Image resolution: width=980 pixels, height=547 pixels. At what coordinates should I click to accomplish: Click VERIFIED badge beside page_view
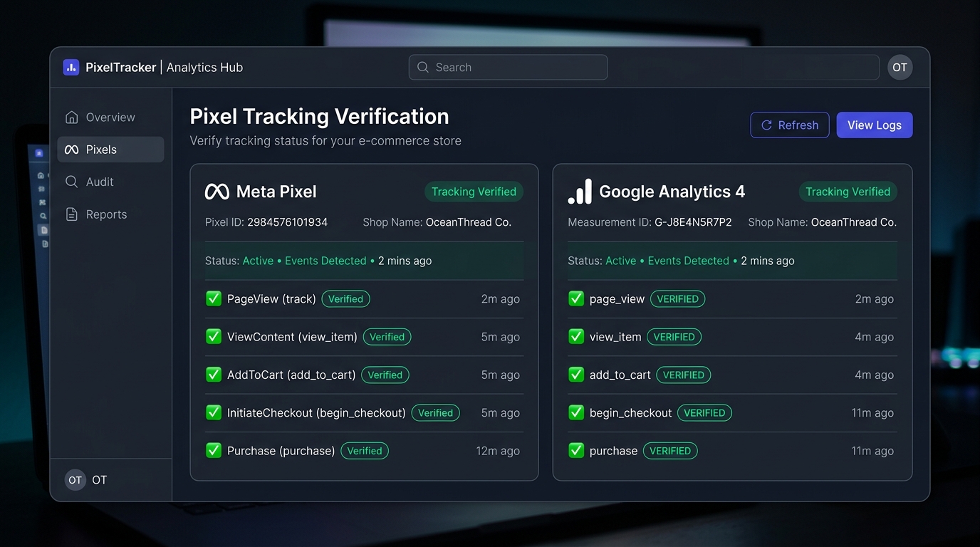(x=677, y=299)
